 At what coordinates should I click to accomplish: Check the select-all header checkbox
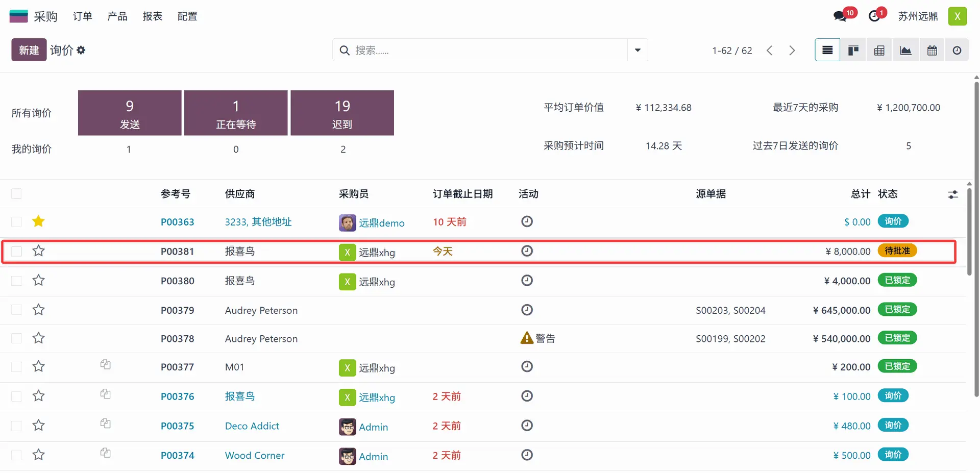16,194
